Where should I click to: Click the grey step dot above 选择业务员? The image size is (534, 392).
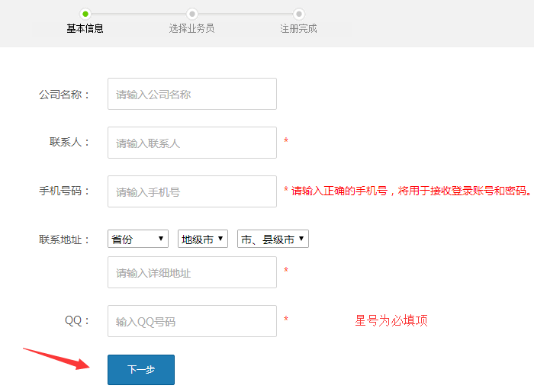click(192, 14)
